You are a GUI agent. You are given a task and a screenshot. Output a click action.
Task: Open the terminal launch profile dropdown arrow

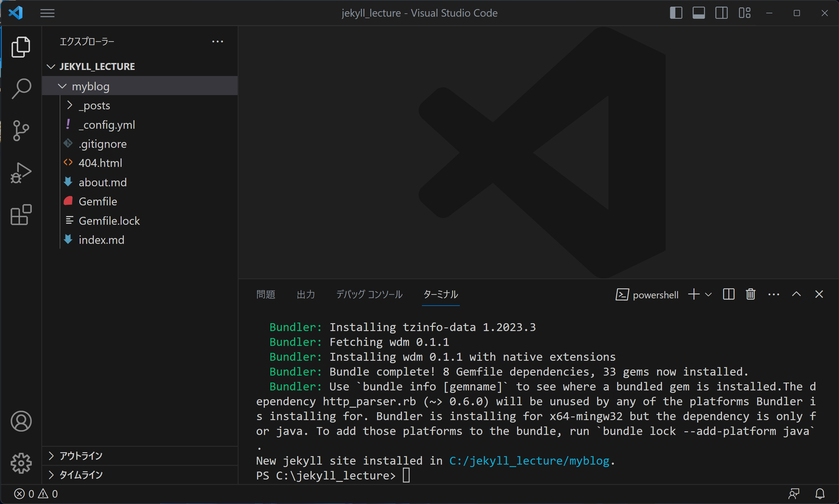pos(708,294)
